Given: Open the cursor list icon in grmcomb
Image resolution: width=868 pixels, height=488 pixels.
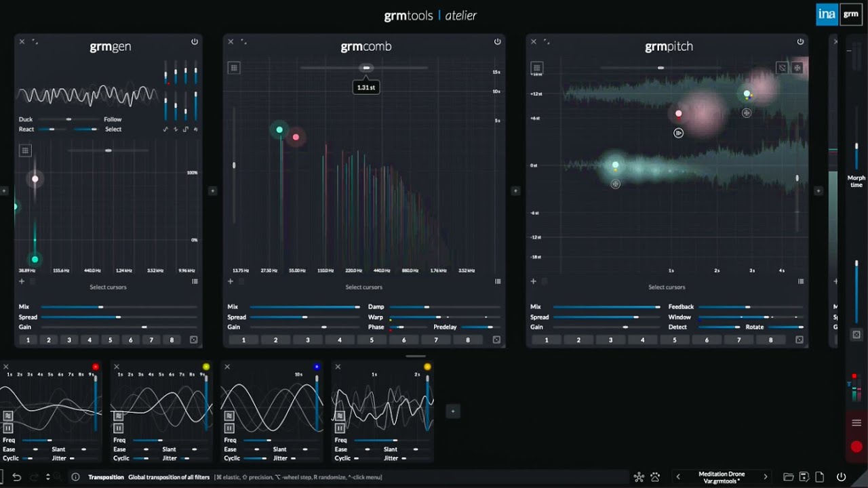Looking at the screenshot, I should 498,281.
